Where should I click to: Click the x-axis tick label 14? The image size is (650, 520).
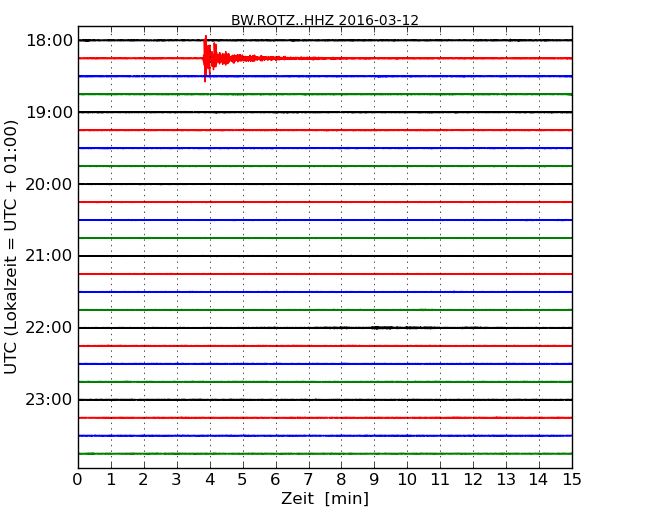coord(539,479)
